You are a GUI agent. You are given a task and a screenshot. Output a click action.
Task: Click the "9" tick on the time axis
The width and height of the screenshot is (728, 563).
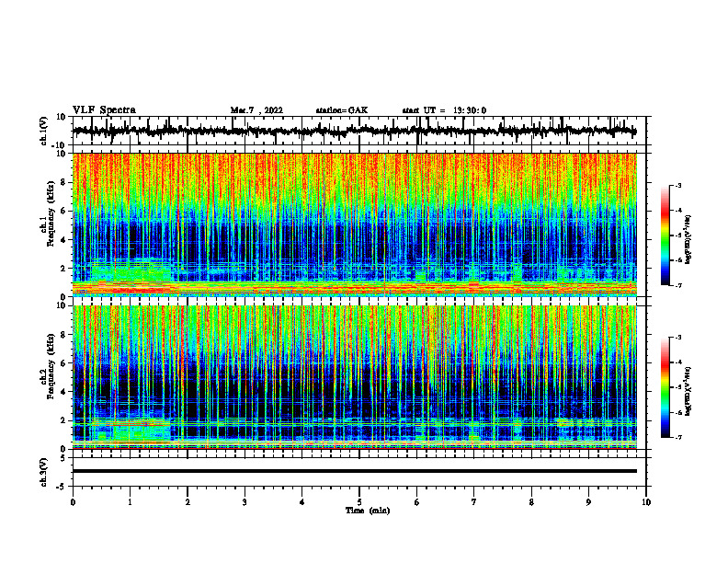coord(588,502)
